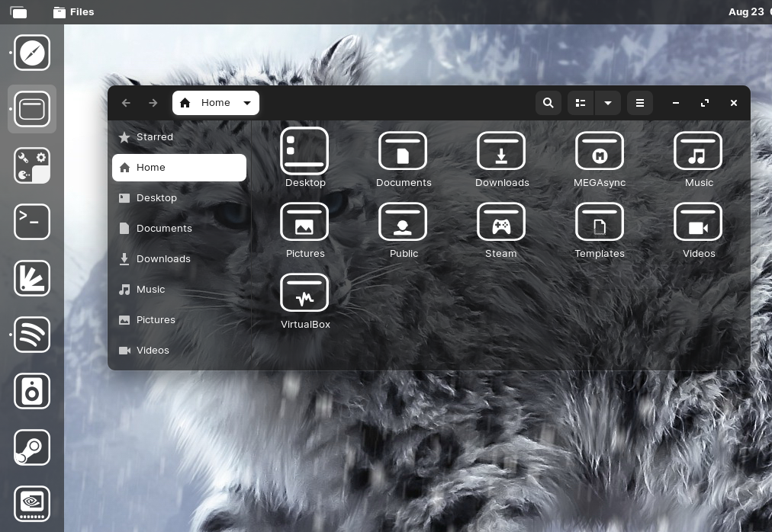Open the speaker music app dock icon
The width and height of the screenshot is (772, 532).
point(32,391)
